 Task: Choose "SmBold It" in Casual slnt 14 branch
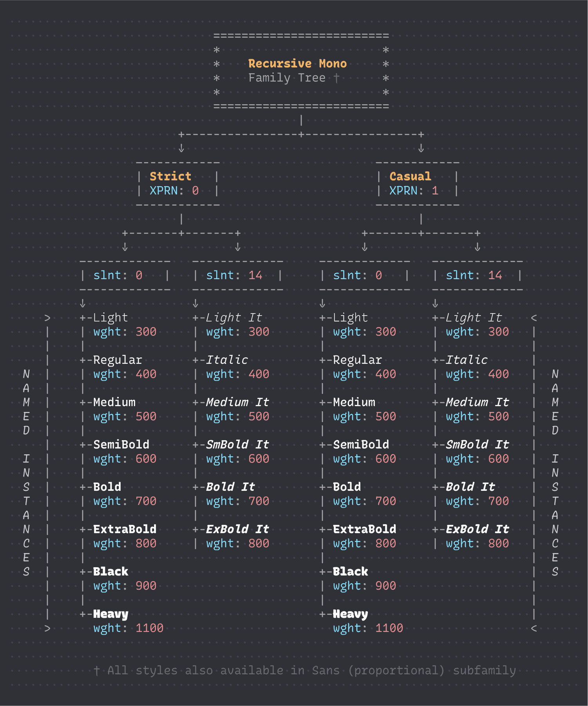(477, 445)
